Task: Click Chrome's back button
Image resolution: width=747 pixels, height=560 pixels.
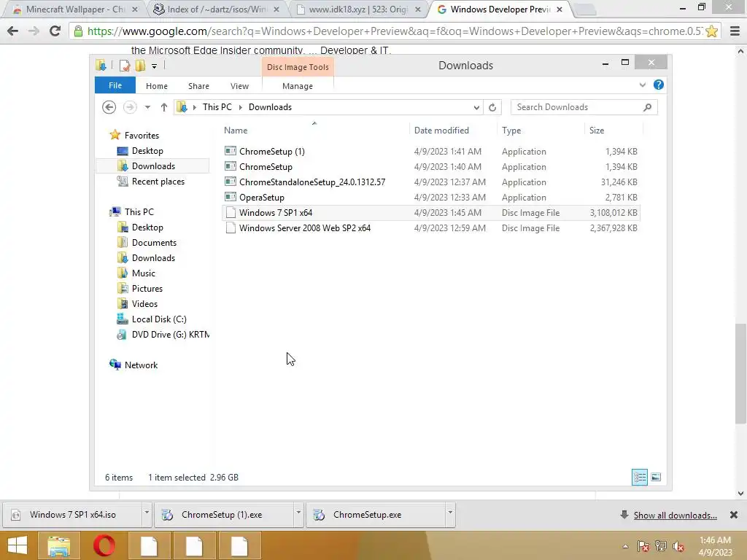Action: 13,31
